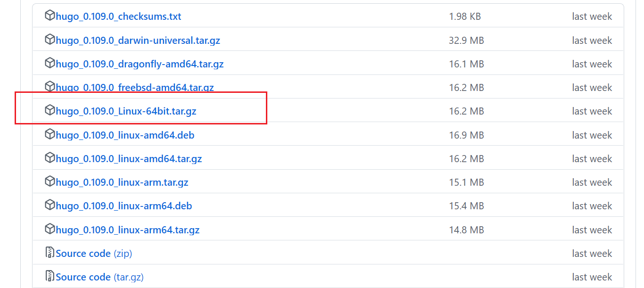Screen dimensions: 644x288
Task: Download hugo_0.109.0_checksums.txt
Action: (118, 16)
